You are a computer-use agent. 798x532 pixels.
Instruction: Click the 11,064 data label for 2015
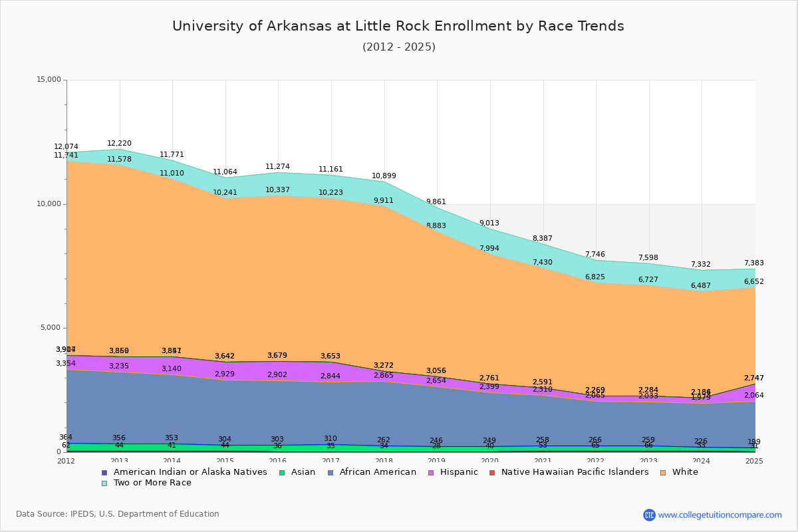pyautogui.click(x=225, y=172)
